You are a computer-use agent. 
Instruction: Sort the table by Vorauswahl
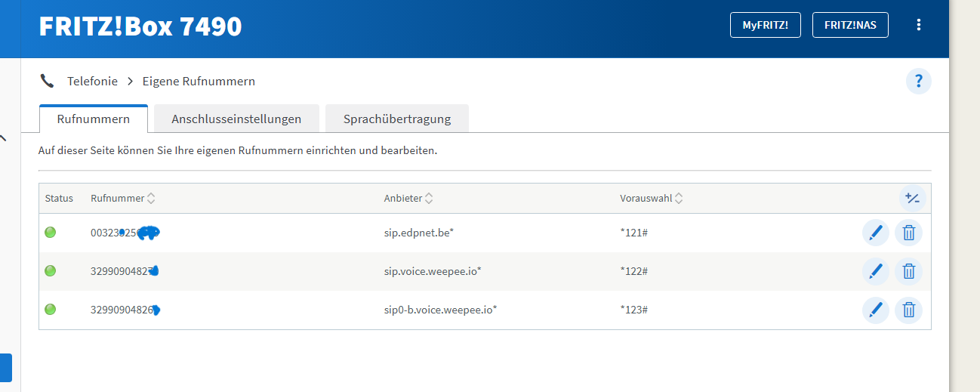pos(652,199)
